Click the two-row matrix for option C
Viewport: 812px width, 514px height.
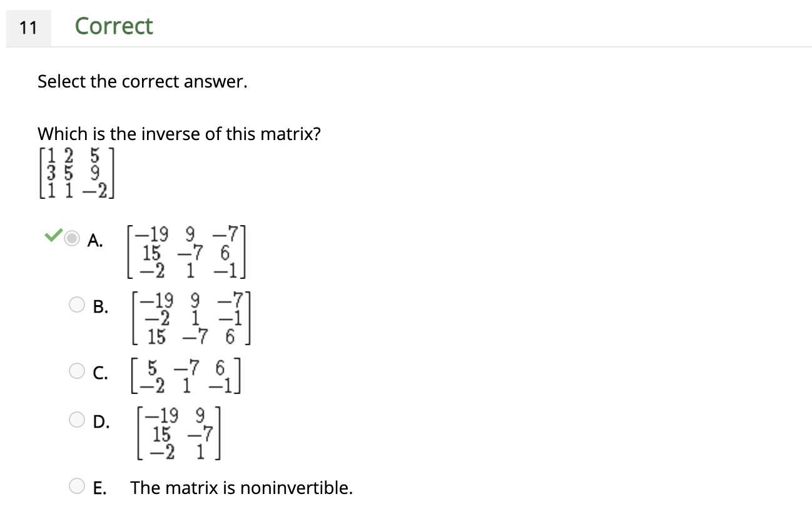pos(186,376)
